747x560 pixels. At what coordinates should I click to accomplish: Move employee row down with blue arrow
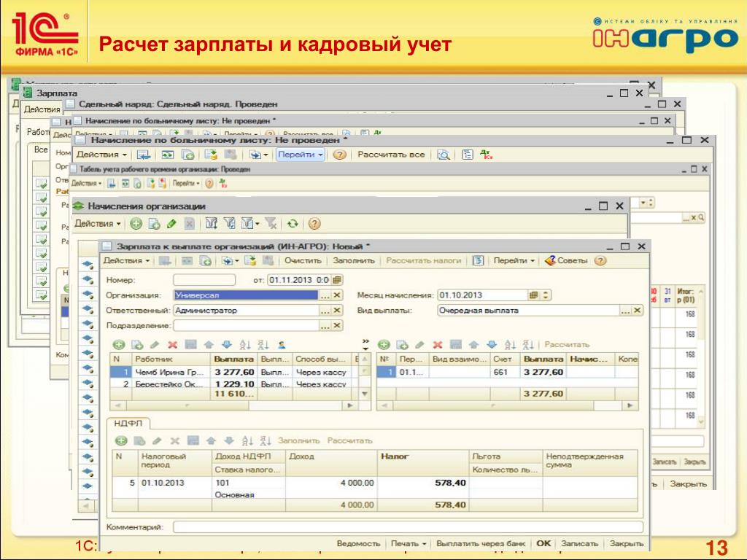(x=227, y=345)
